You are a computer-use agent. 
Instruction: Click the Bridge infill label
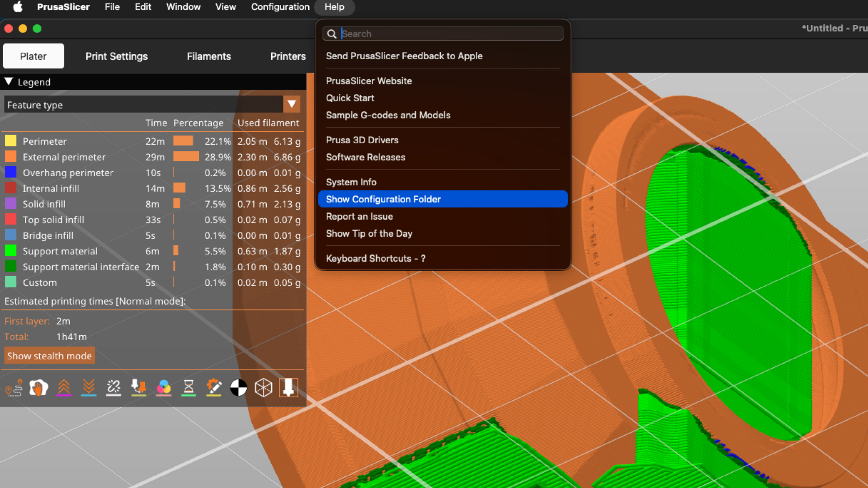[x=48, y=235]
